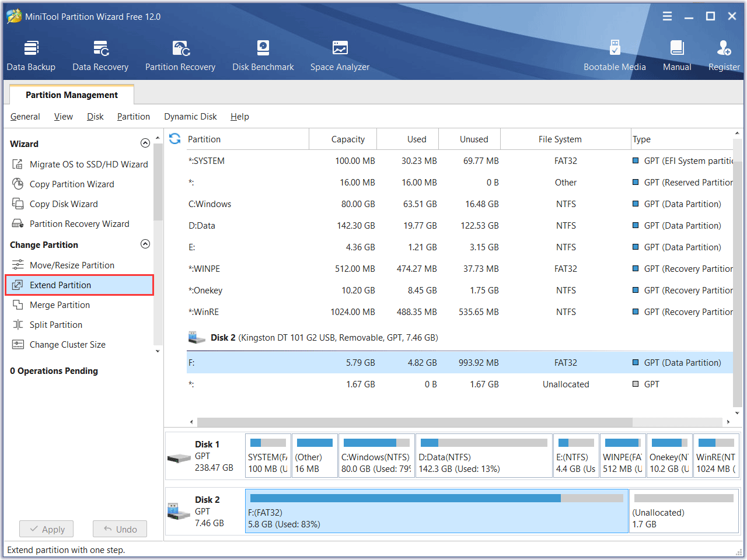Refresh the partition list with the refresh icon
The image size is (747, 560).
[174, 139]
